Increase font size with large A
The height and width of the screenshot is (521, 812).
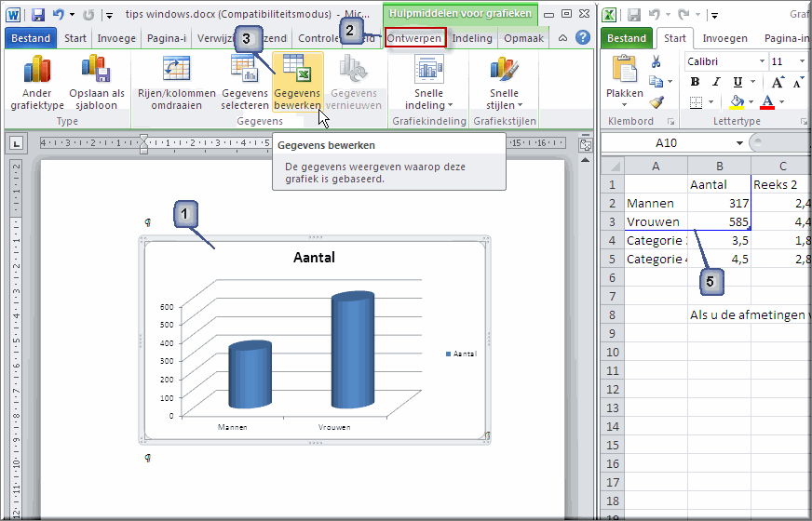(x=777, y=82)
